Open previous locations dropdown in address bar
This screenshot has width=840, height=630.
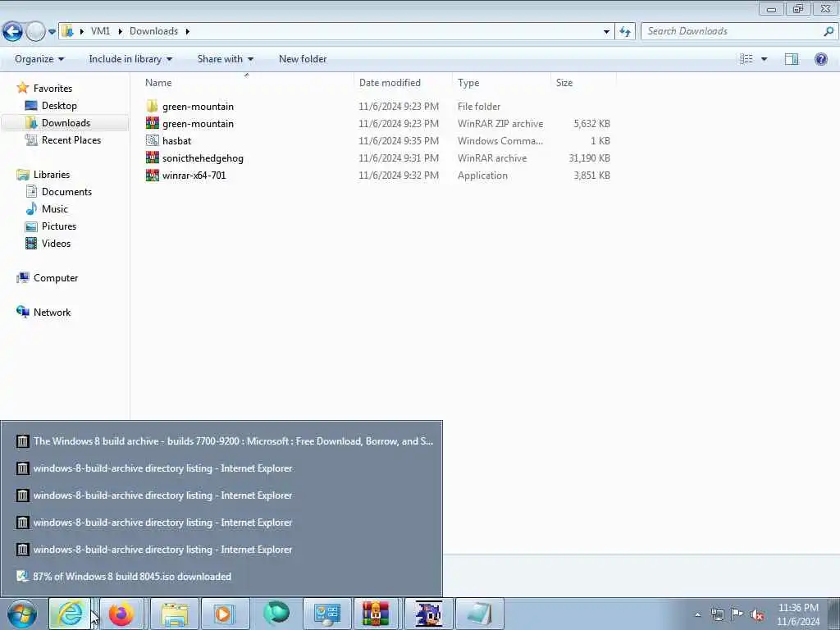pos(606,32)
